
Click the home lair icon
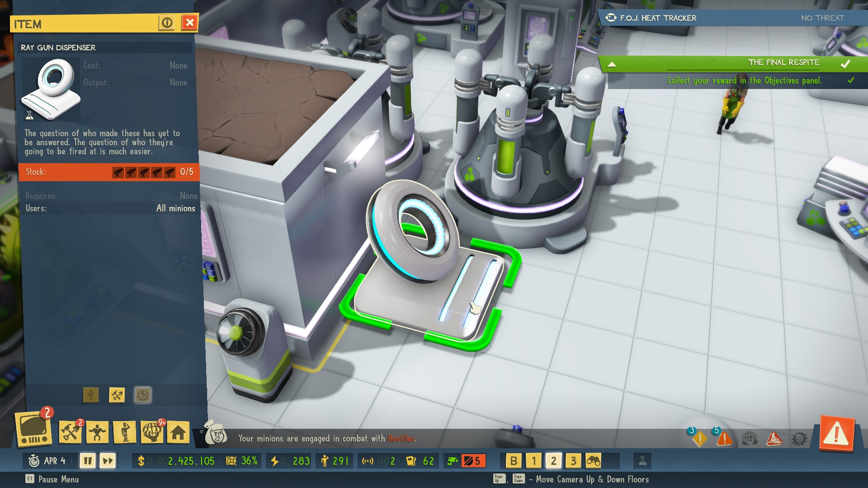pyautogui.click(x=178, y=432)
